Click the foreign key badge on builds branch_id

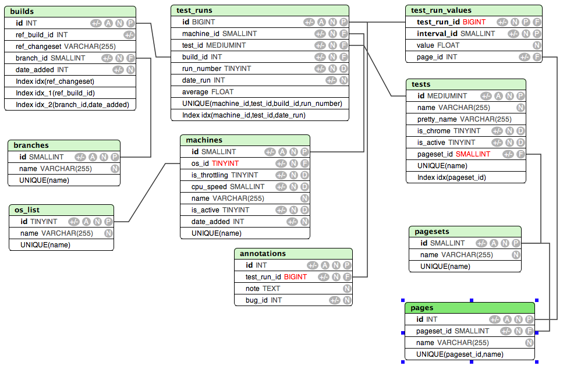[x=130, y=58]
